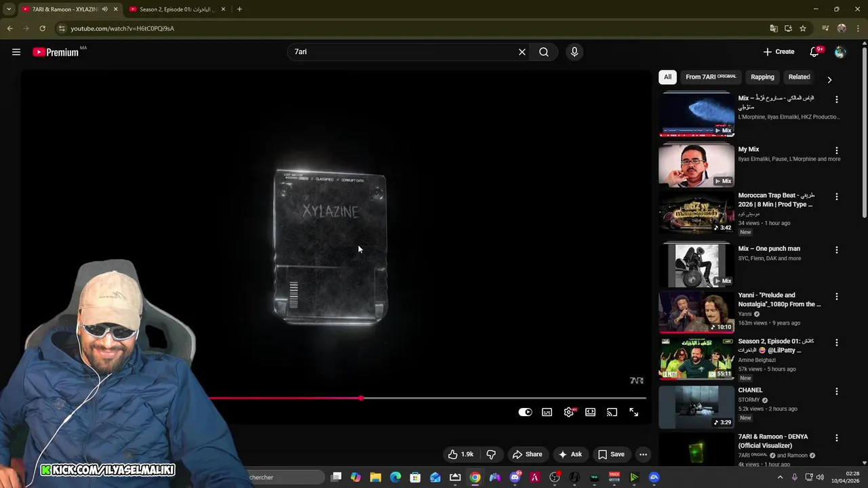Open options for Mix – One punch man
Image resolution: width=868 pixels, height=488 pixels.
[x=836, y=250]
